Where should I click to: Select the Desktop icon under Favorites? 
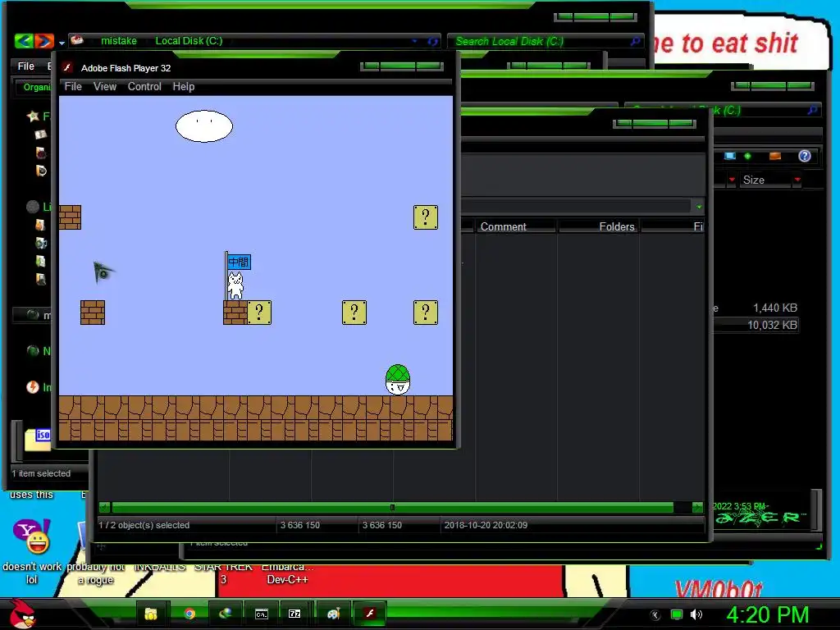41,135
